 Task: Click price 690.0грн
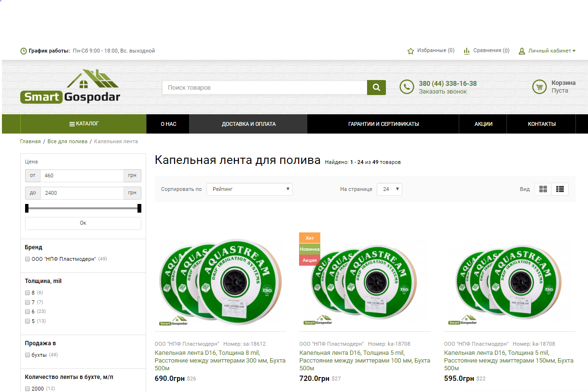tap(170, 379)
